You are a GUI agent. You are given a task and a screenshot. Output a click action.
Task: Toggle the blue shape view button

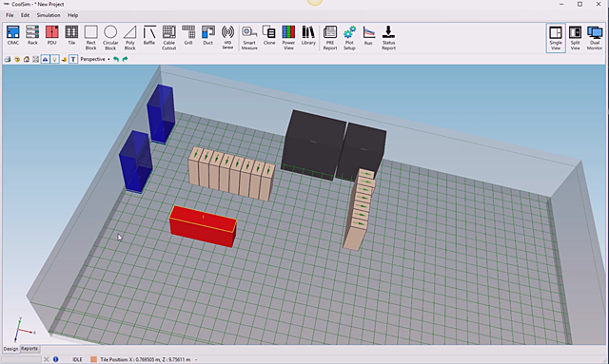coord(45,59)
